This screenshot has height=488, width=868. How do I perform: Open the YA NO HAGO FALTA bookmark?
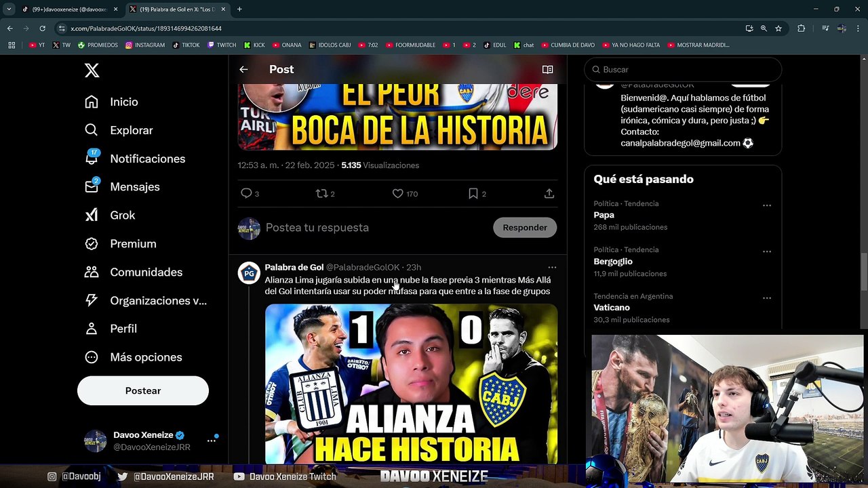[x=631, y=45]
